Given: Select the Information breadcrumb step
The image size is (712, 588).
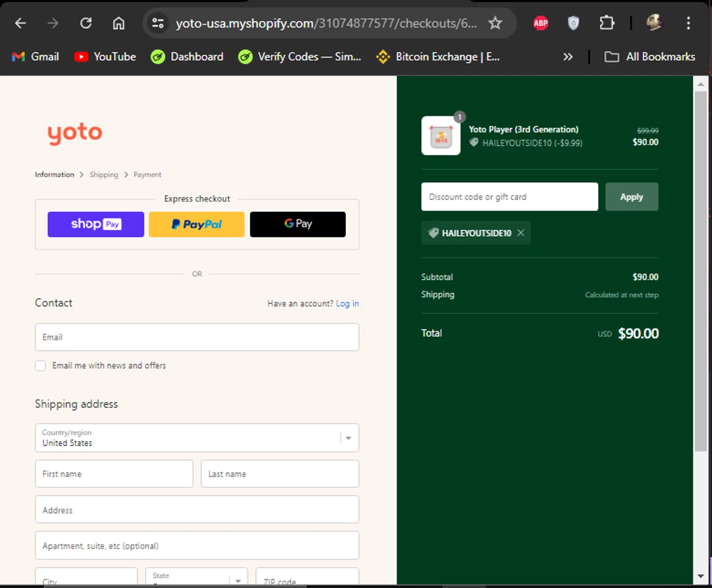Looking at the screenshot, I should [55, 175].
